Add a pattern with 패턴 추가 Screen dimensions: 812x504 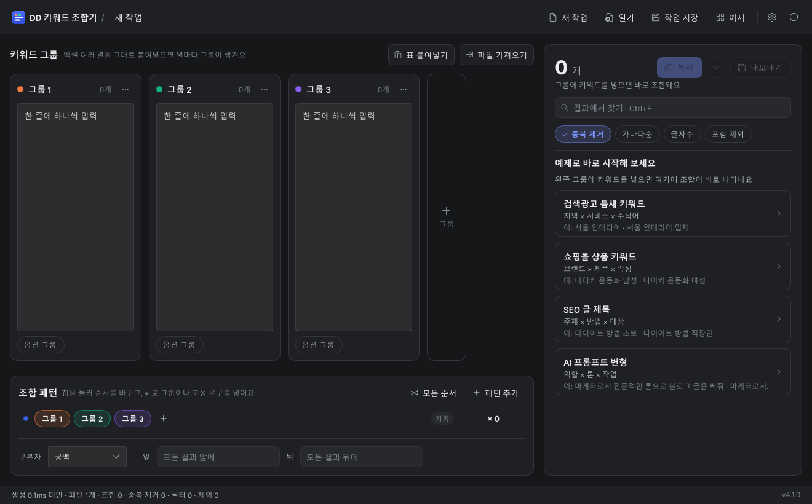[x=496, y=393]
